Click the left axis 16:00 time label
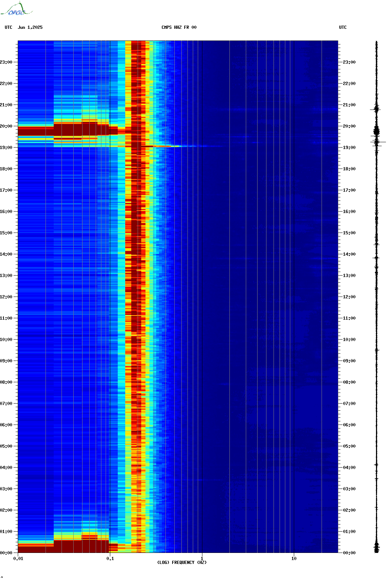Image resolution: width=392 pixels, height=581 pixels. [6, 212]
